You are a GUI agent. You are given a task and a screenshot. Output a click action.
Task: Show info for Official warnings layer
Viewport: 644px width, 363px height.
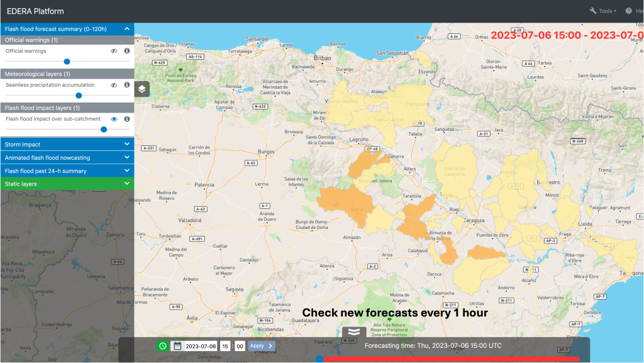[x=126, y=51]
